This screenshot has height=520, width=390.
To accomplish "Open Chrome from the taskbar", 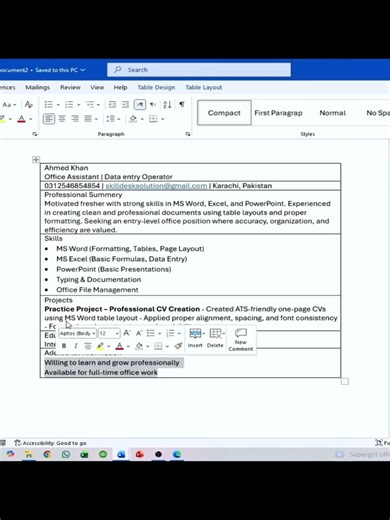I will (x=47, y=454).
